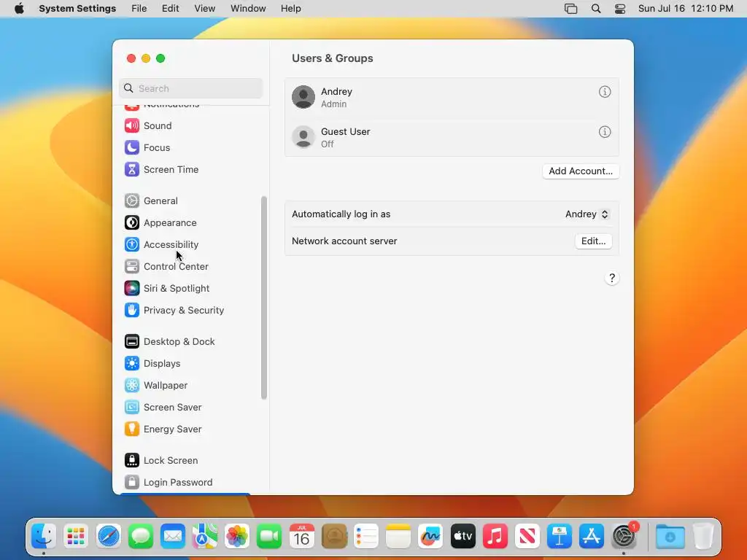Open Spotlight search in menu bar
The height and width of the screenshot is (560, 747).
pos(595,9)
